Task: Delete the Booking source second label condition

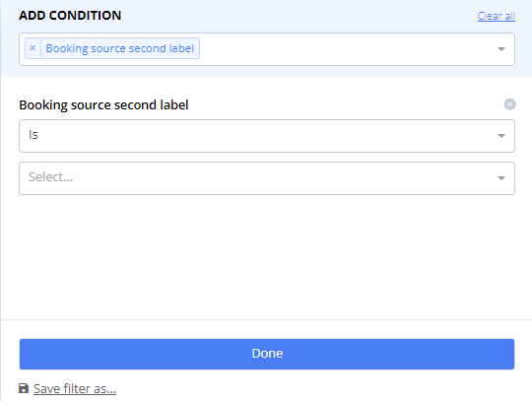Action: [x=509, y=104]
